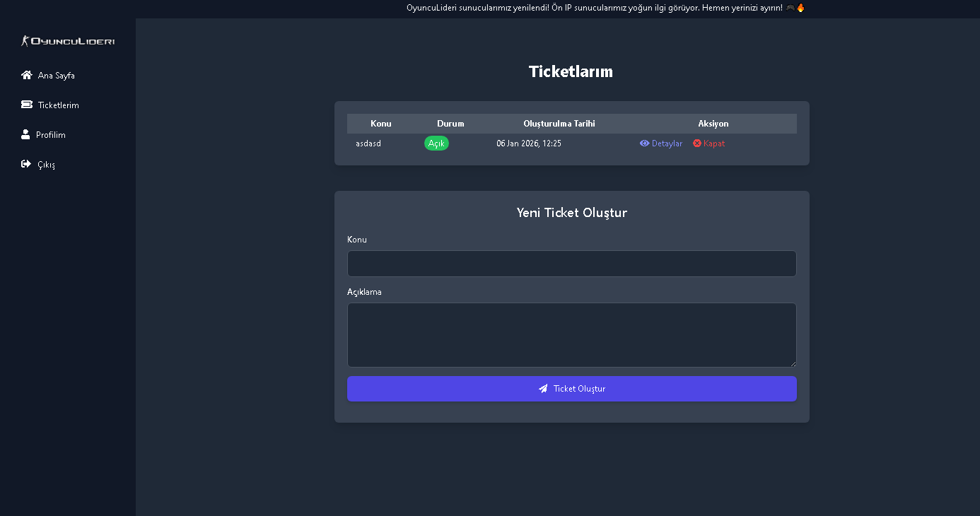Click the Yeni Ticket Oluştur heading

572,213
